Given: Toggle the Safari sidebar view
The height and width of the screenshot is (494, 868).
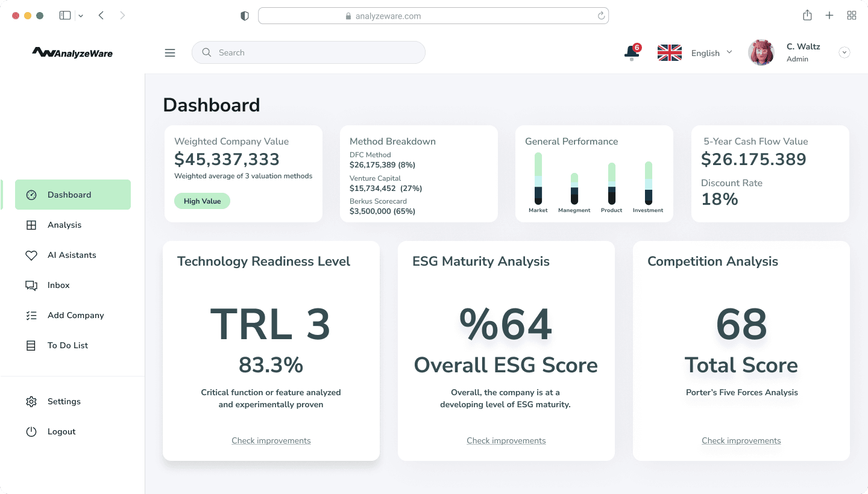Looking at the screenshot, I should point(64,14).
